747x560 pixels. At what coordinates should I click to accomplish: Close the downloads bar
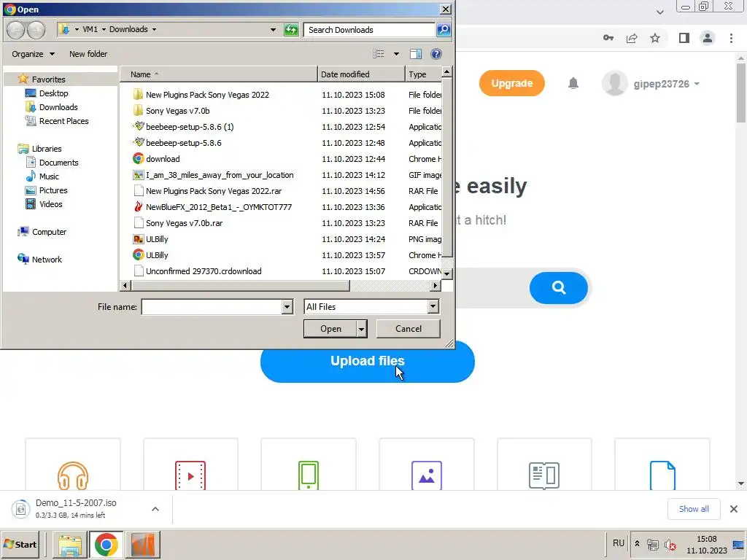[x=734, y=509]
